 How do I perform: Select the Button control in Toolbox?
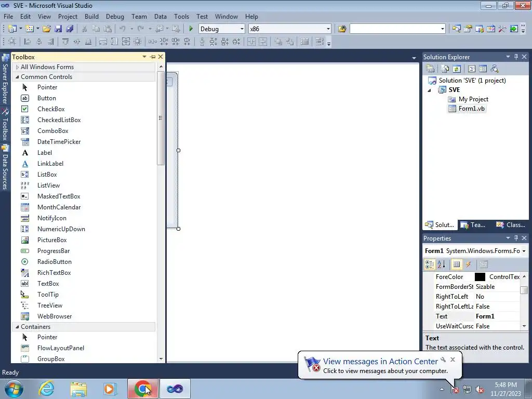coord(47,98)
